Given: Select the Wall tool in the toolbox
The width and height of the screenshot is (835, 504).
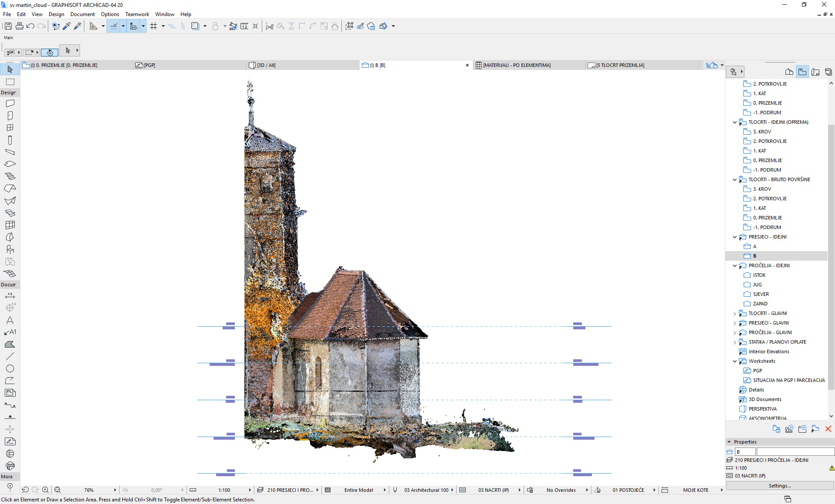Looking at the screenshot, I should pos(10,103).
